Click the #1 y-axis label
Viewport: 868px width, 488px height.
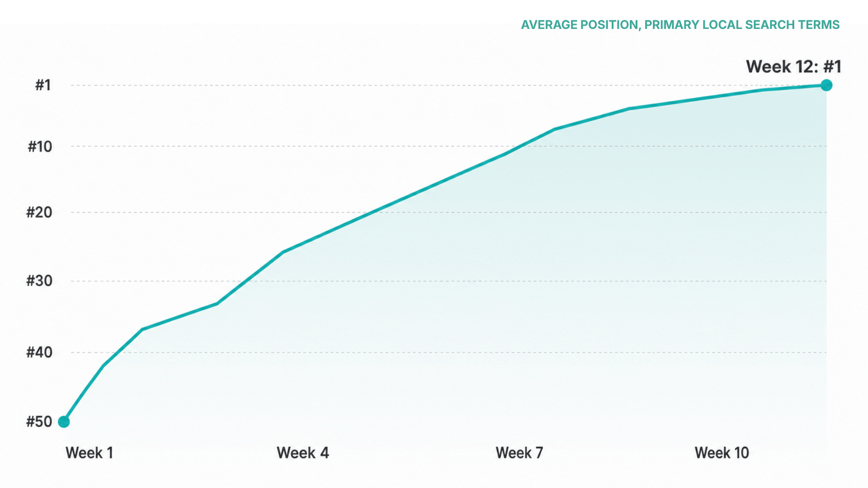pyautogui.click(x=43, y=85)
